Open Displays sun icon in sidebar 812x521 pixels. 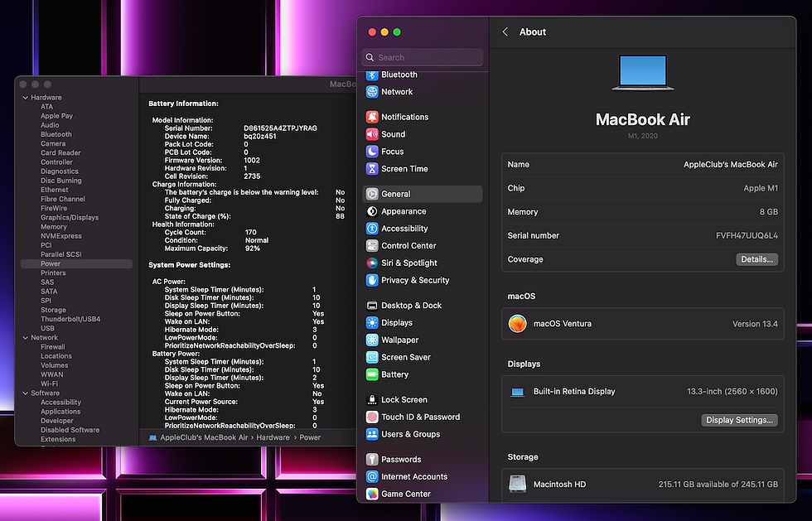[x=372, y=323]
